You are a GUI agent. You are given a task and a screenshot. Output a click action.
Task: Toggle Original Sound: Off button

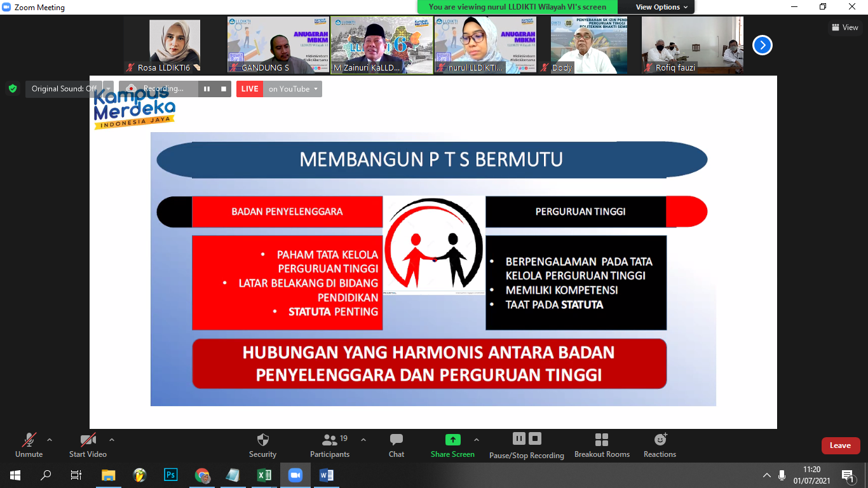click(x=64, y=89)
